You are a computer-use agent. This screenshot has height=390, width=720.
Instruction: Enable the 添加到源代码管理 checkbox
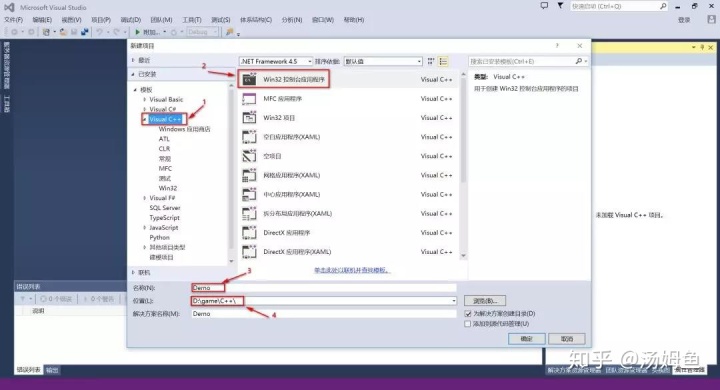(468, 324)
